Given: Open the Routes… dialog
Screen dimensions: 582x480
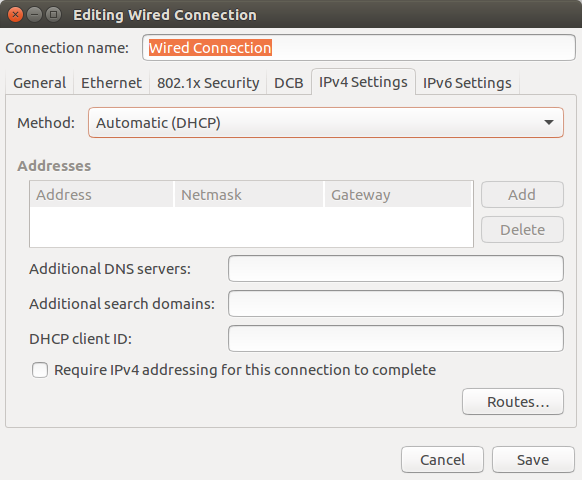Looking at the screenshot, I should (x=513, y=402).
